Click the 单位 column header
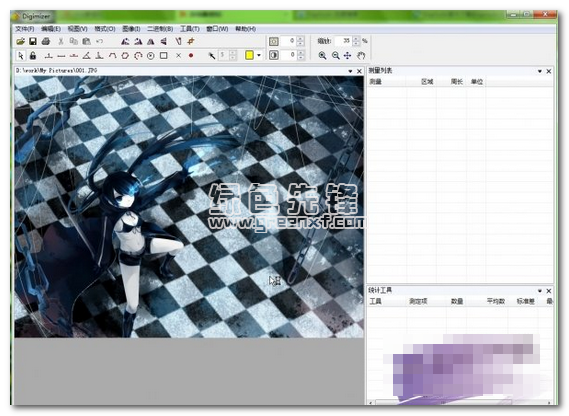Screen dimensions: 569x416 pyautogui.click(x=476, y=82)
